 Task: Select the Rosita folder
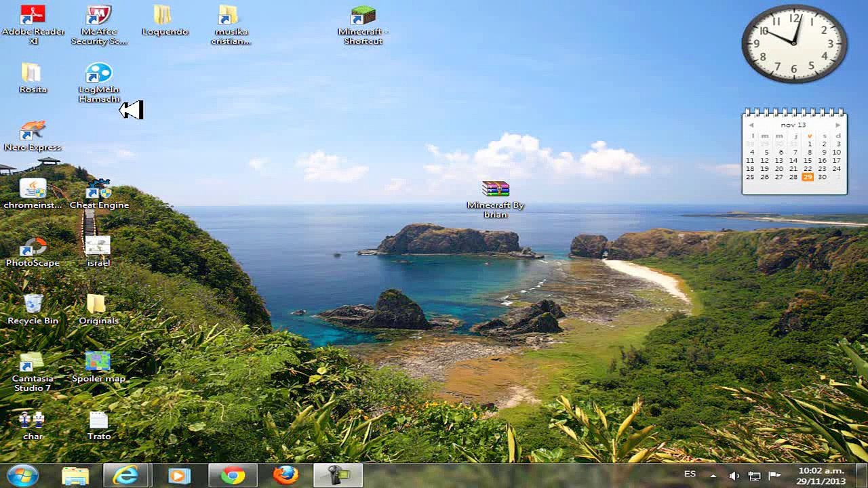[x=33, y=78]
